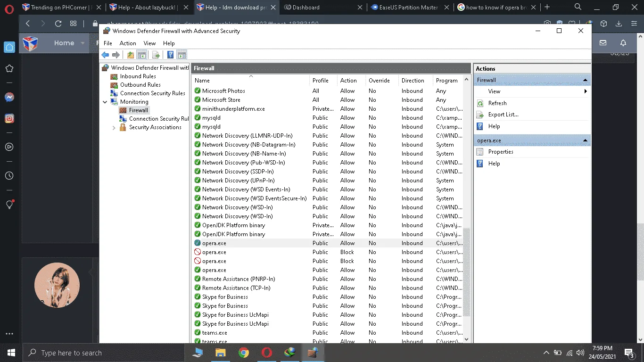644x362 pixels.
Task: Open Opera sidebar Instagram icon
Action: click(9, 119)
